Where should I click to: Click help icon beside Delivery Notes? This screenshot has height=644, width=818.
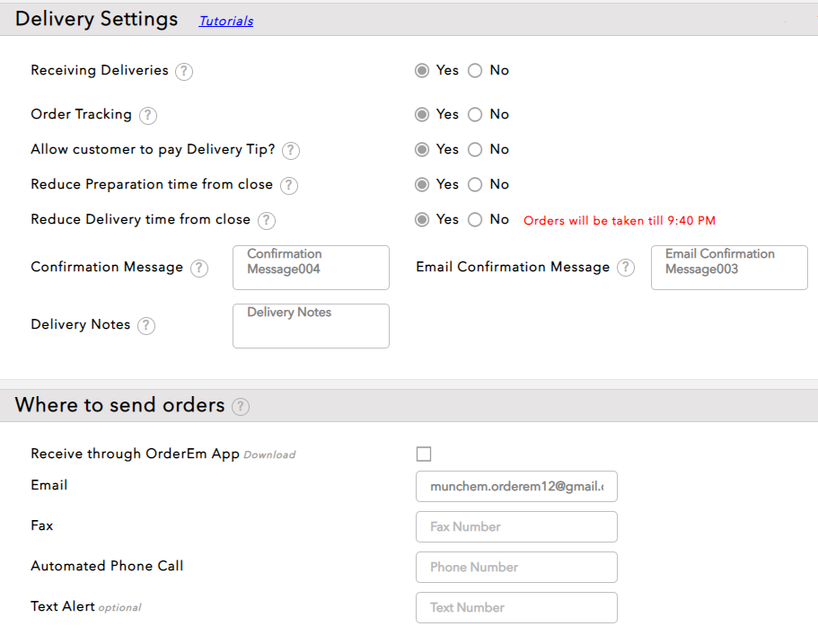point(146,325)
